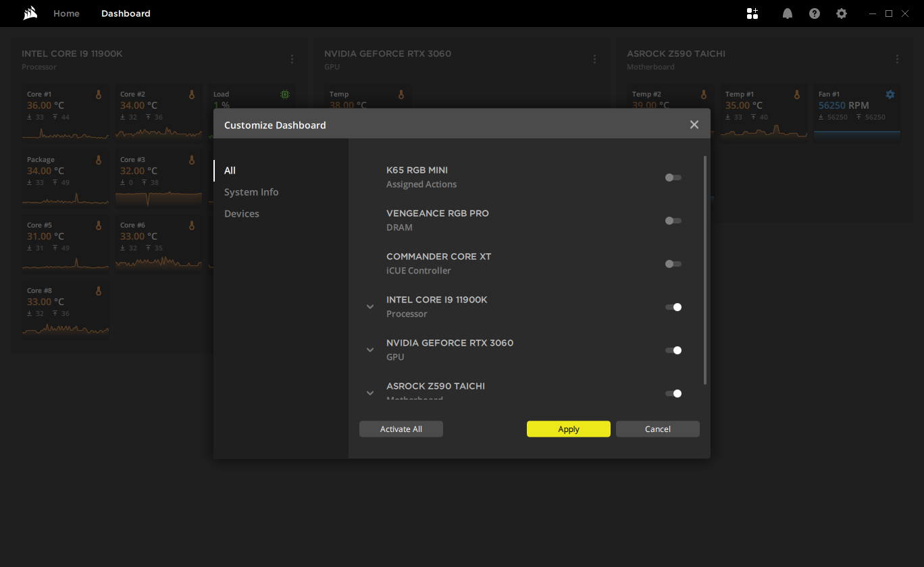
Task: Enable the COMMANDER CORE XT toggle
Action: (673, 264)
